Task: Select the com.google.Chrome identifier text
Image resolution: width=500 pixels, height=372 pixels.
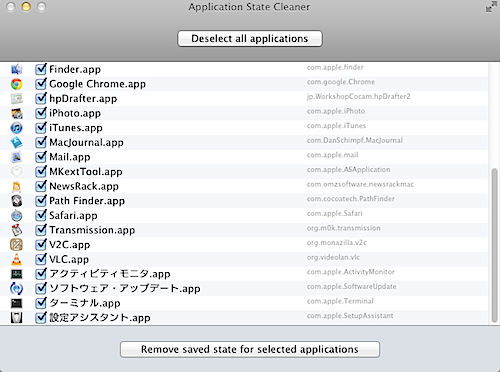Action: pyautogui.click(x=341, y=82)
